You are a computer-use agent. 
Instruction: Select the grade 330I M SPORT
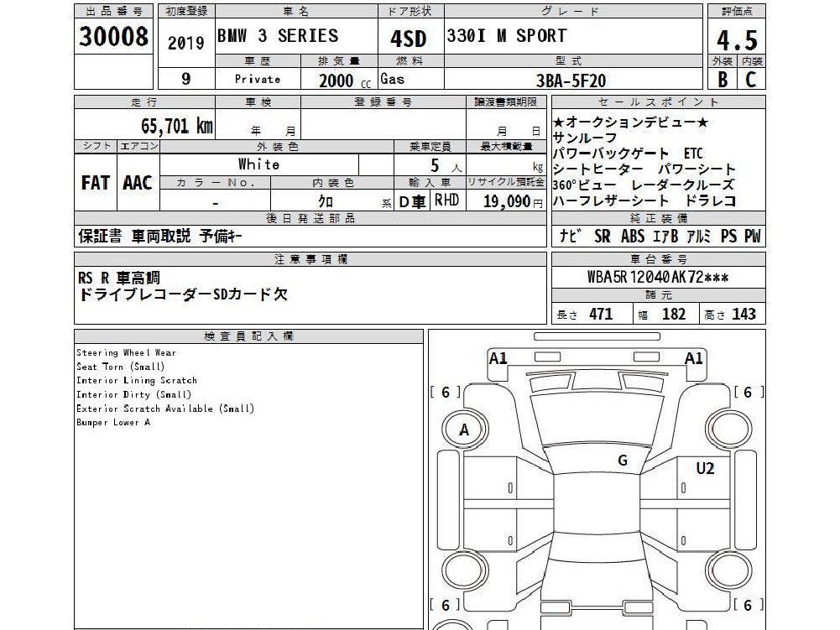[x=506, y=36]
